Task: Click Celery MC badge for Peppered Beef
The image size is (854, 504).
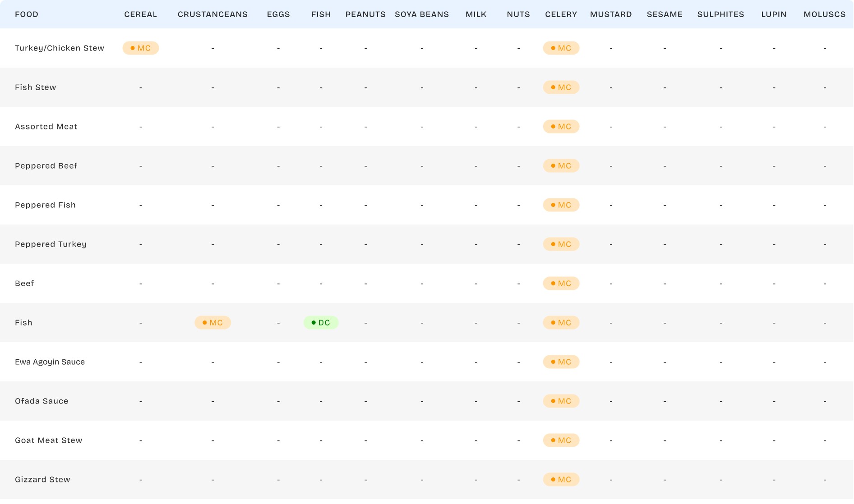Action: [x=561, y=166]
